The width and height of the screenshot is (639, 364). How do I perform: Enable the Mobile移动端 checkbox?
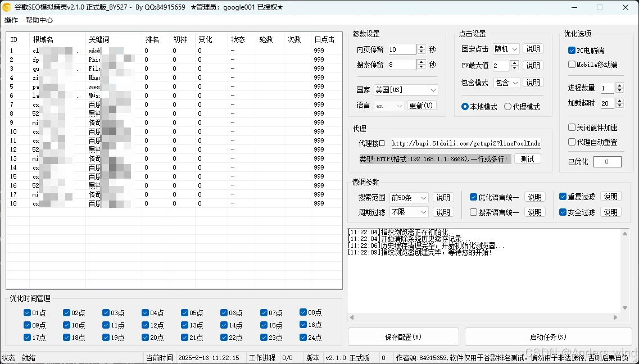572,65
